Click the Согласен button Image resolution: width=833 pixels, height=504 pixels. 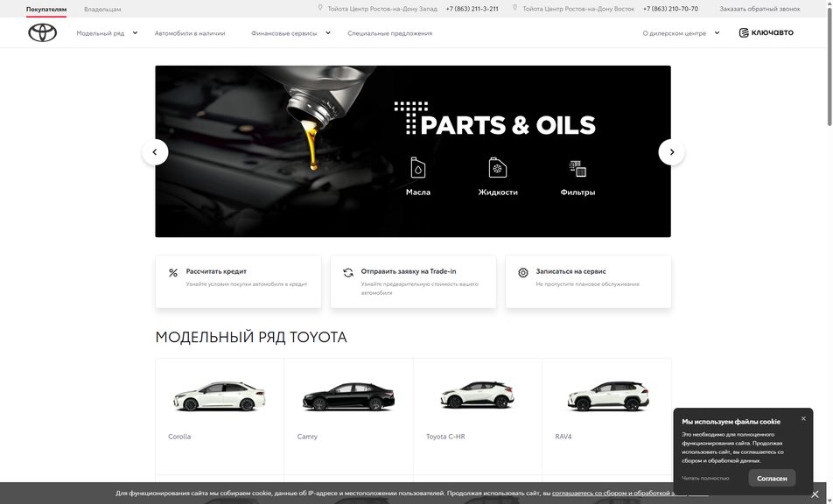772,478
